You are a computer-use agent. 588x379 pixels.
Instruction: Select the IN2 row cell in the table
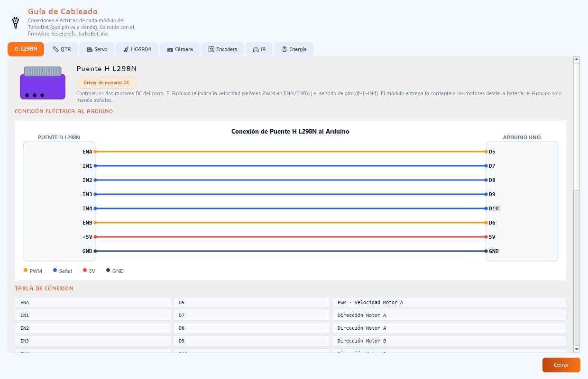click(x=93, y=328)
